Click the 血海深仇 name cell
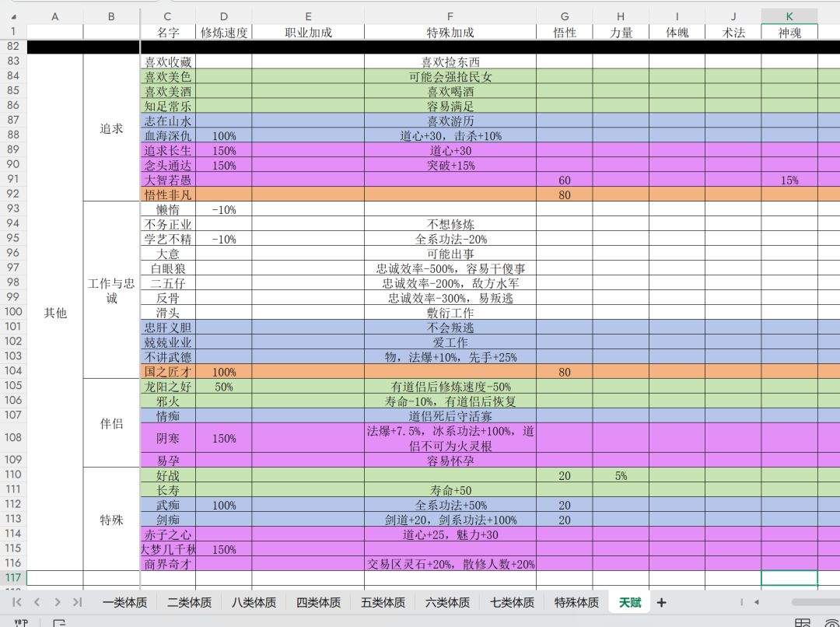Screen dimensions: 840x627 click(168, 135)
